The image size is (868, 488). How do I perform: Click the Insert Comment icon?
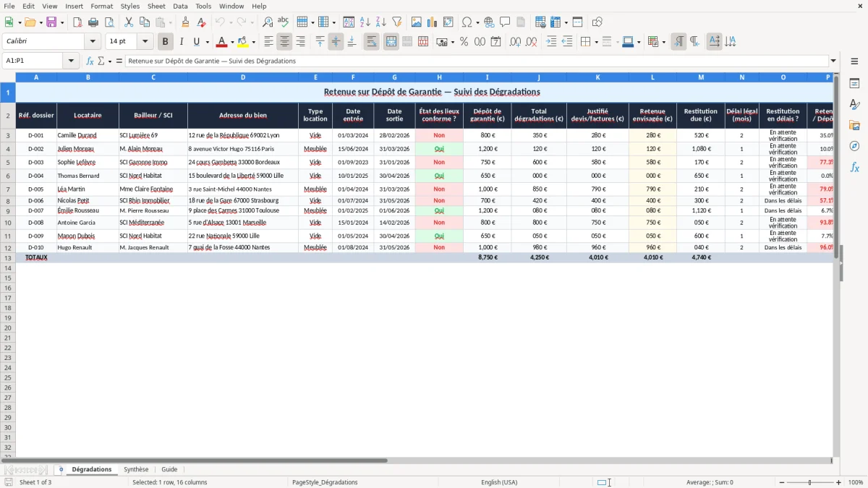505,22
